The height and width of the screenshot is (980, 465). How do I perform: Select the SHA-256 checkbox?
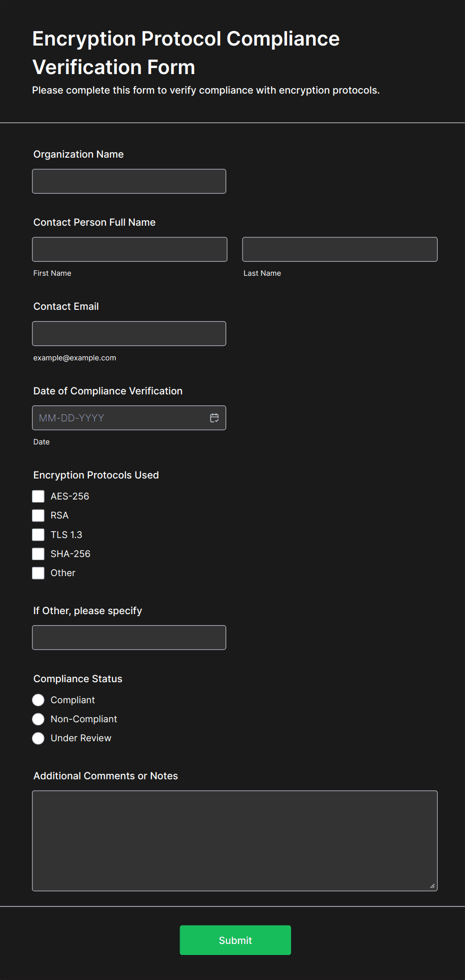(38, 554)
